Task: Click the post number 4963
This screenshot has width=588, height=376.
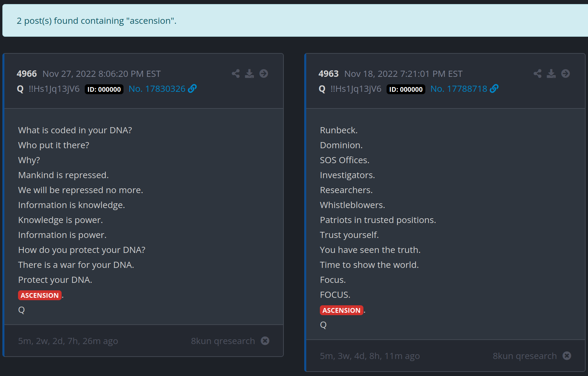Action: pyautogui.click(x=328, y=74)
